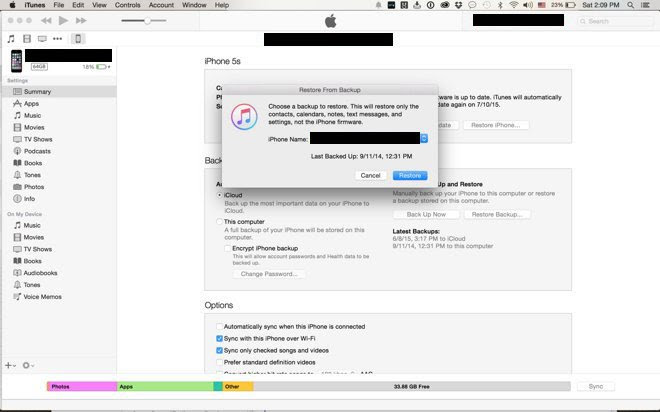Click the Wi-Fi icon in menu bar
The height and width of the screenshot is (412, 660).
514,5
